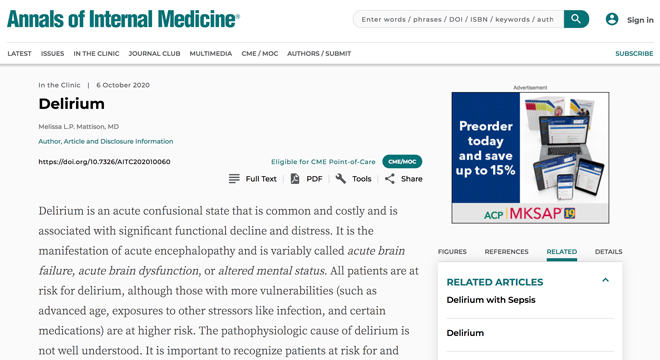660x360 pixels.
Task: Open the In the Clinic menu
Action: coord(96,53)
